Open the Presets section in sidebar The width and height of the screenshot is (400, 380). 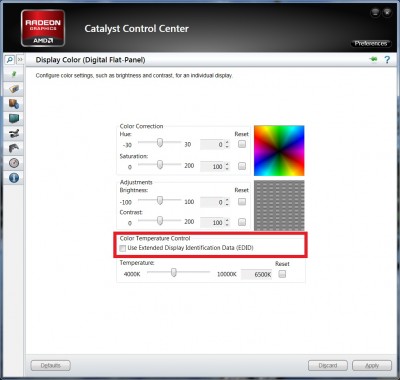pos(14,89)
